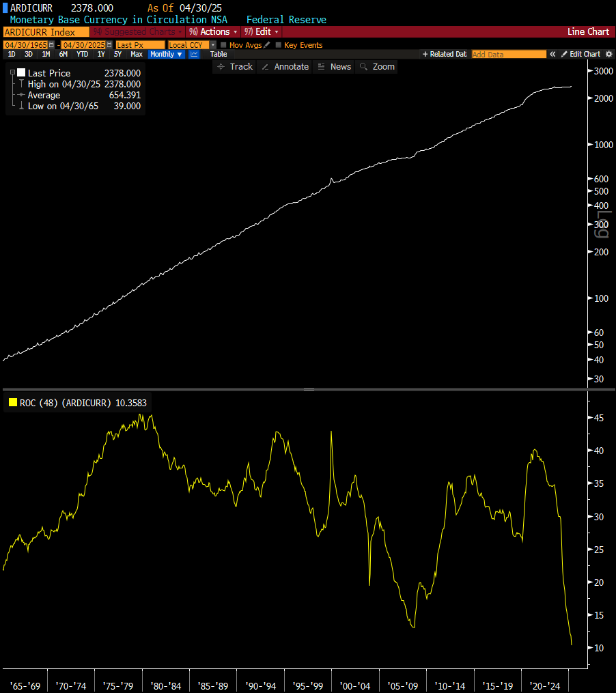
Task: Select the 1D time range
Action: 12,54
